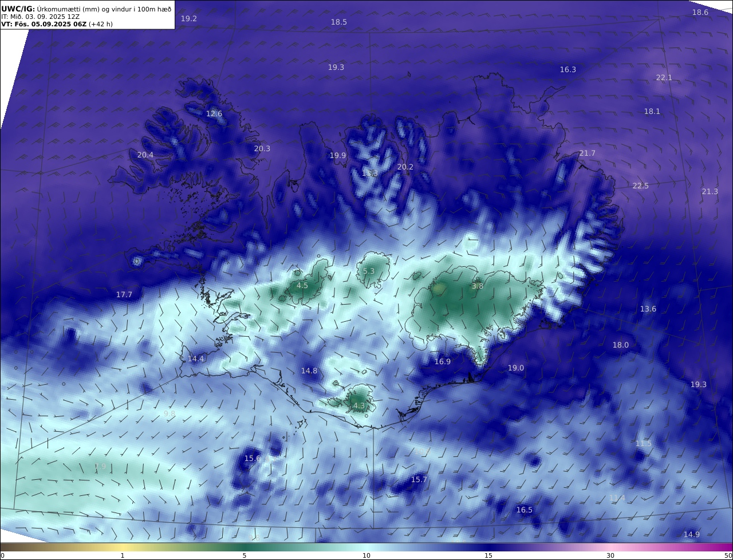Click the map value 9.8
Screen dimensions: 733x560
pyautogui.click(x=170, y=414)
